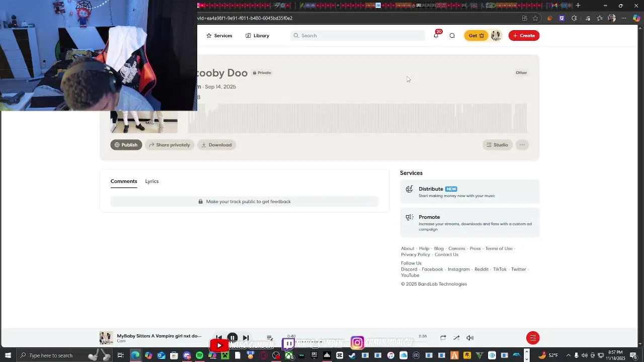Click the red Create button
The height and width of the screenshot is (362, 644).
click(524, 36)
